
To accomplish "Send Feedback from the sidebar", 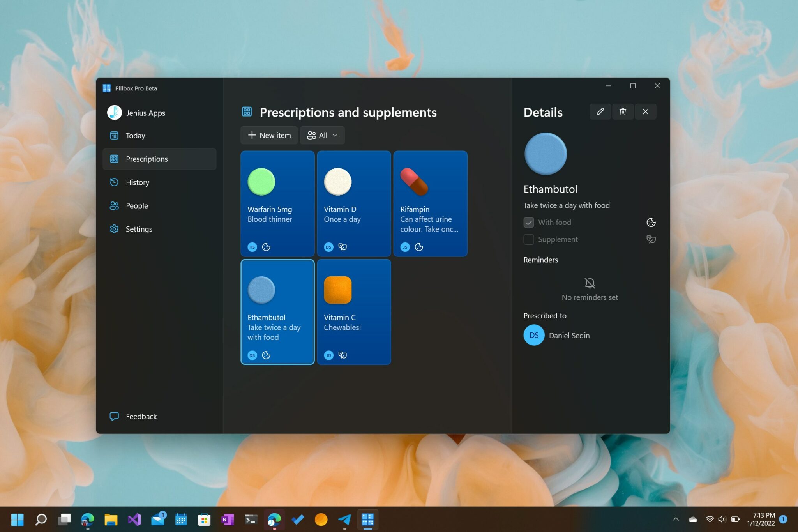I will (x=141, y=416).
